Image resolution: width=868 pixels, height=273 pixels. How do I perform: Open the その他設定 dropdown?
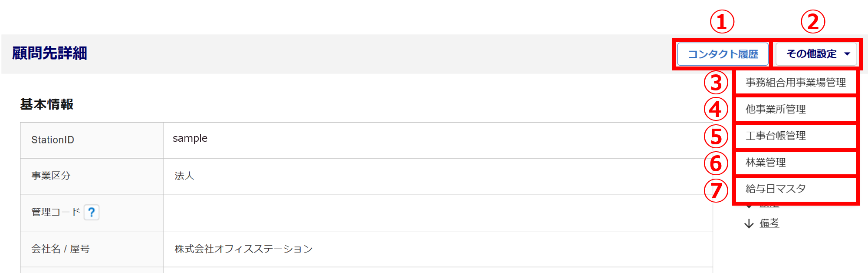pyautogui.click(x=816, y=54)
